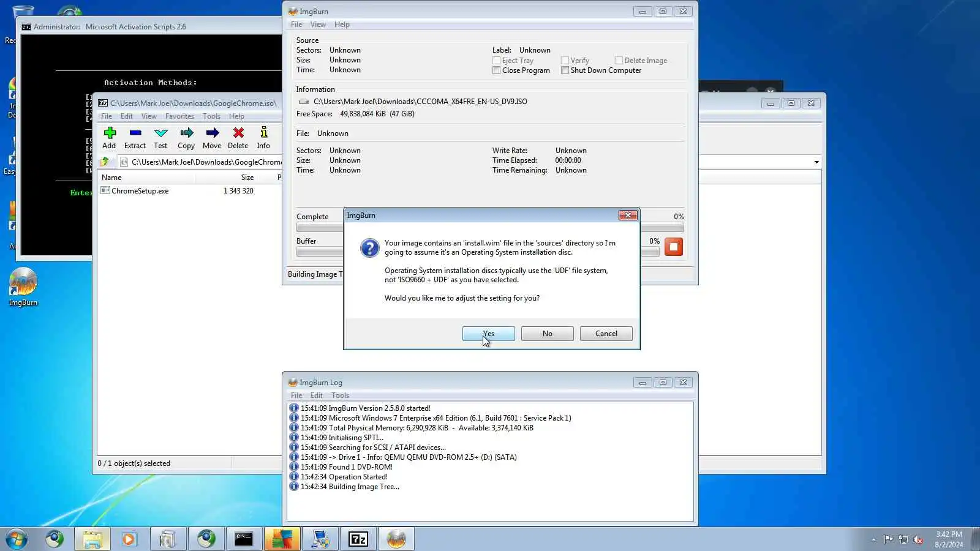Show hidden system tray icons

(873, 539)
